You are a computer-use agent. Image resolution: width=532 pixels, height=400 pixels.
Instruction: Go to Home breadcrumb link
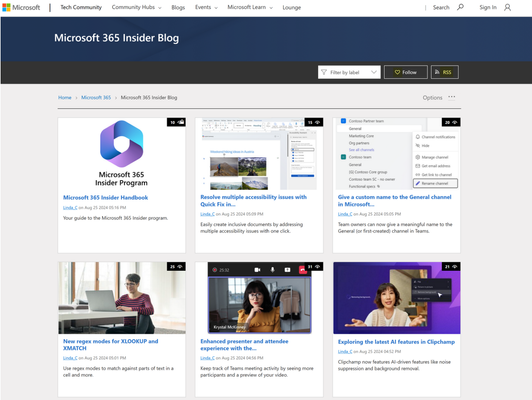click(x=64, y=97)
